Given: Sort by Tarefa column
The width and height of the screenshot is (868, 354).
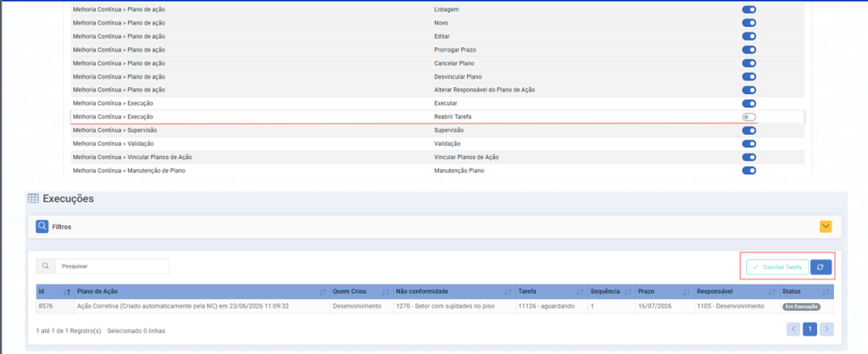Looking at the screenshot, I should (551, 291).
